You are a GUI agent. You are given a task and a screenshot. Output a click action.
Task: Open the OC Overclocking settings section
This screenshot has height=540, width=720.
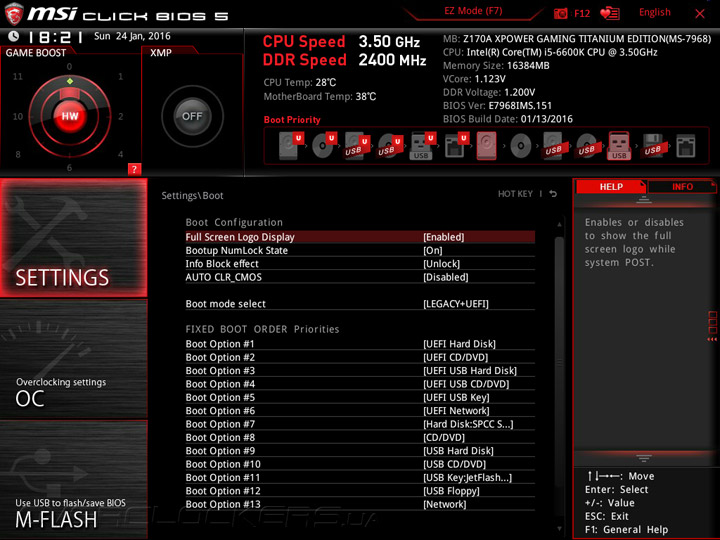73,359
